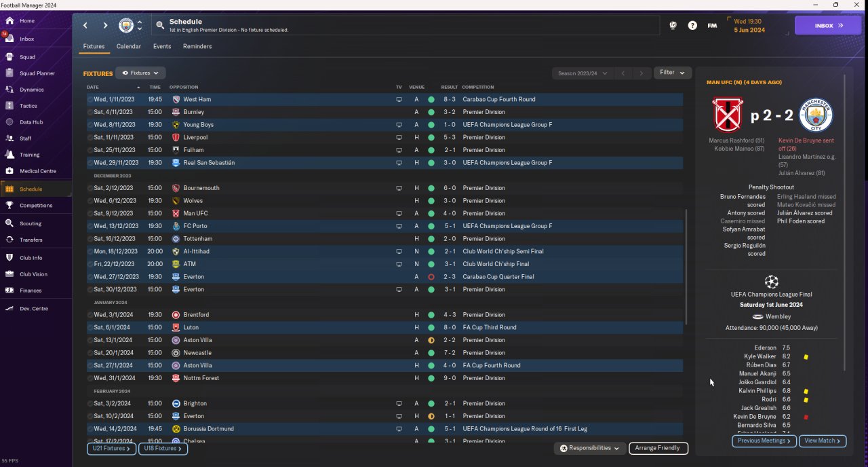This screenshot has width=868, height=467.
Task: Click the purple INBOX continue button
Action: pyautogui.click(x=827, y=26)
